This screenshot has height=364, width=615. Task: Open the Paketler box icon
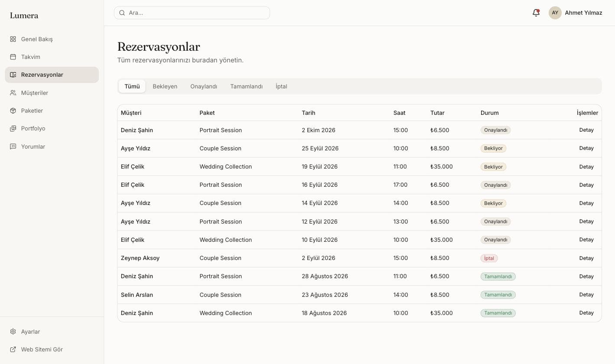(13, 110)
